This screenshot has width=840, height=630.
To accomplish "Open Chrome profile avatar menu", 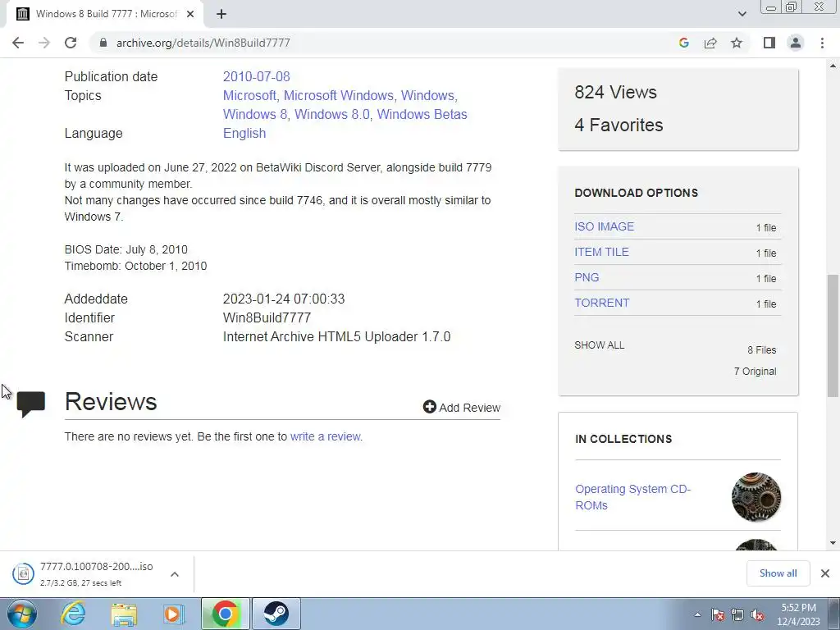I will 796,43.
